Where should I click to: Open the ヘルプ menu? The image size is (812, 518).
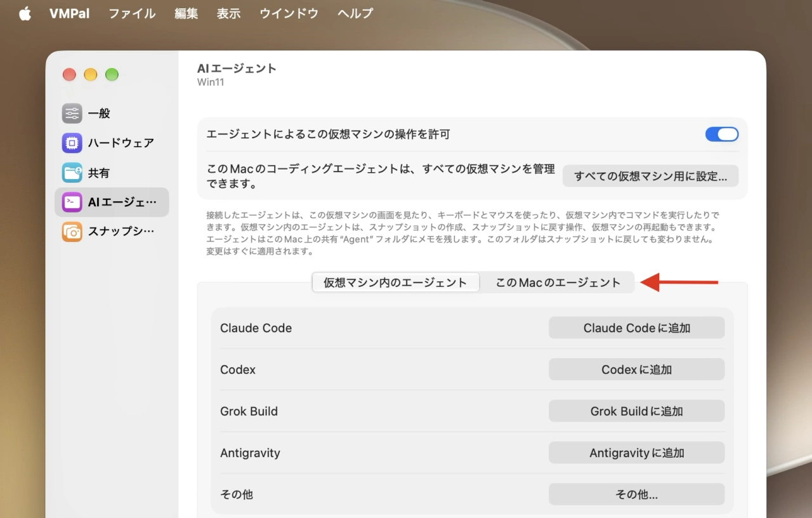[x=355, y=13]
